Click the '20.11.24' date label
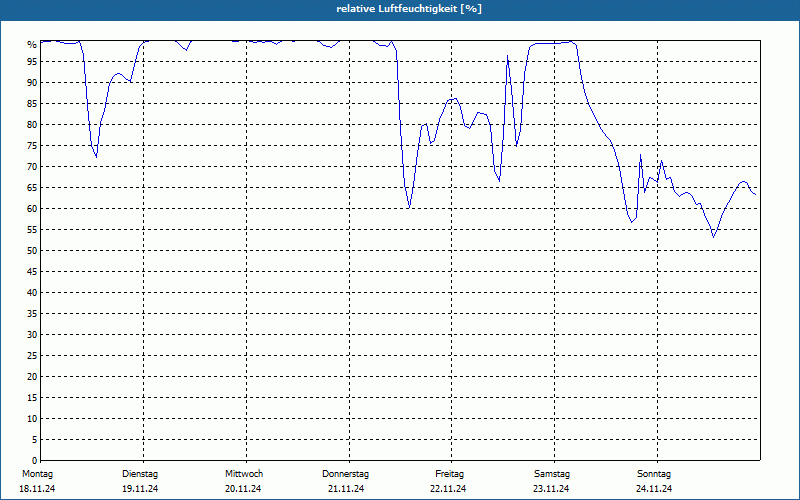800x500 pixels. point(243,489)
